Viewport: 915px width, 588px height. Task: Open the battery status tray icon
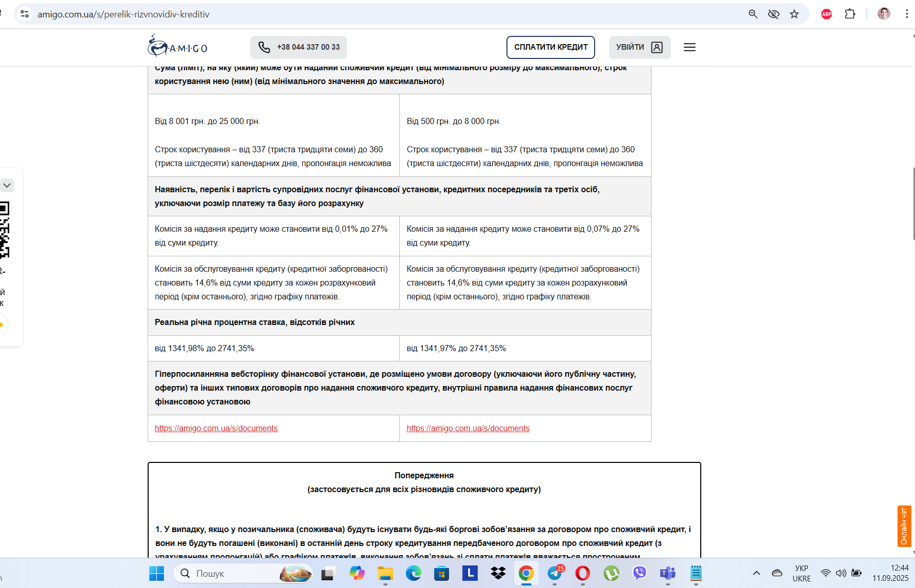[x=857, y=573]
